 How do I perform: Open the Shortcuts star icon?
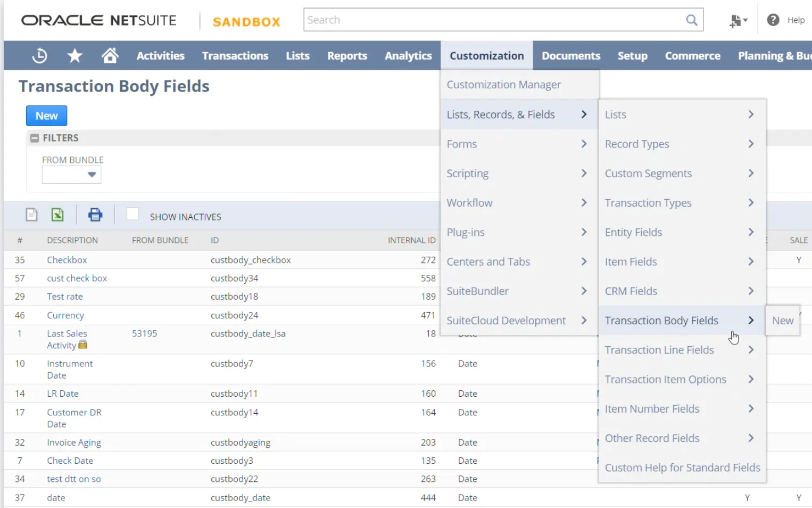click(74, 55)
